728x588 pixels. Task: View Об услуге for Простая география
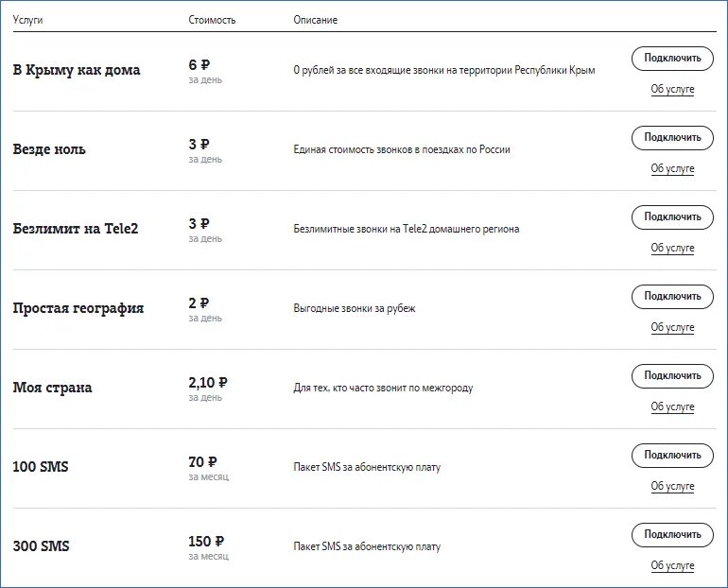[x=672, y=327]
